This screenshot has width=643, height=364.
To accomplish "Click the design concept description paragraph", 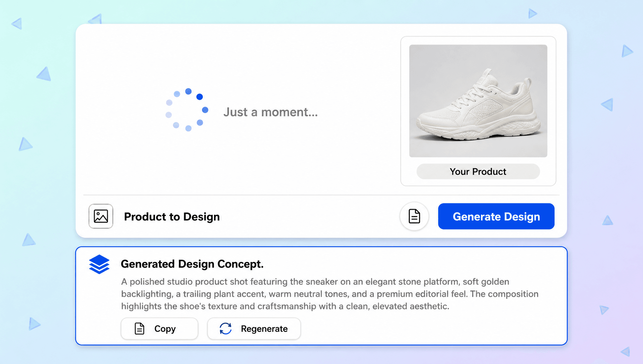I will click(330, 294).
